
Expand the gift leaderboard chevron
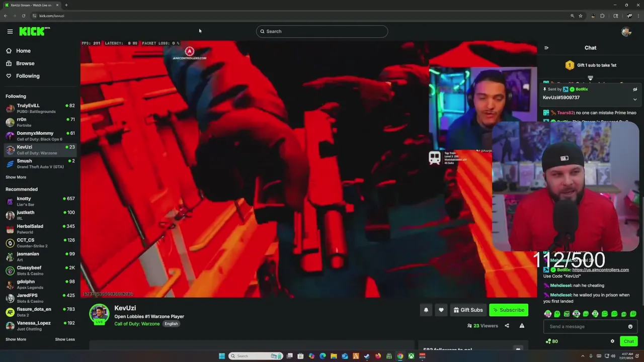591,78
